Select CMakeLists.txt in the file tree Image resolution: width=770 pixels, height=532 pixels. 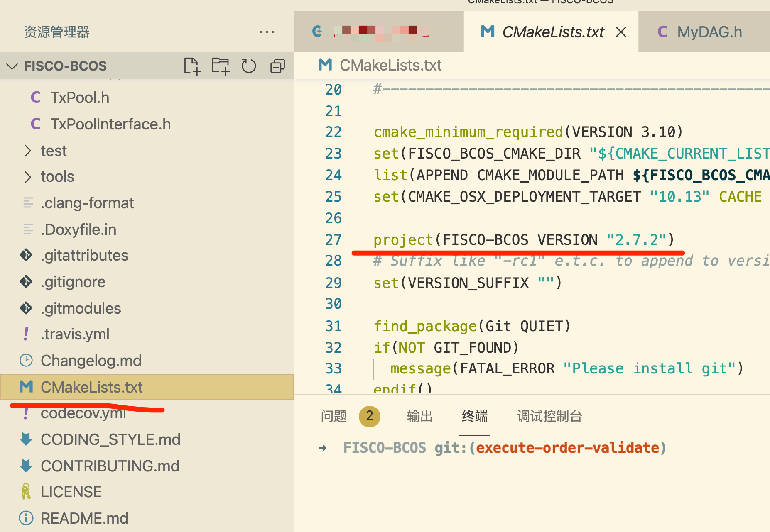pyautogui.click(x=147, y=387)
